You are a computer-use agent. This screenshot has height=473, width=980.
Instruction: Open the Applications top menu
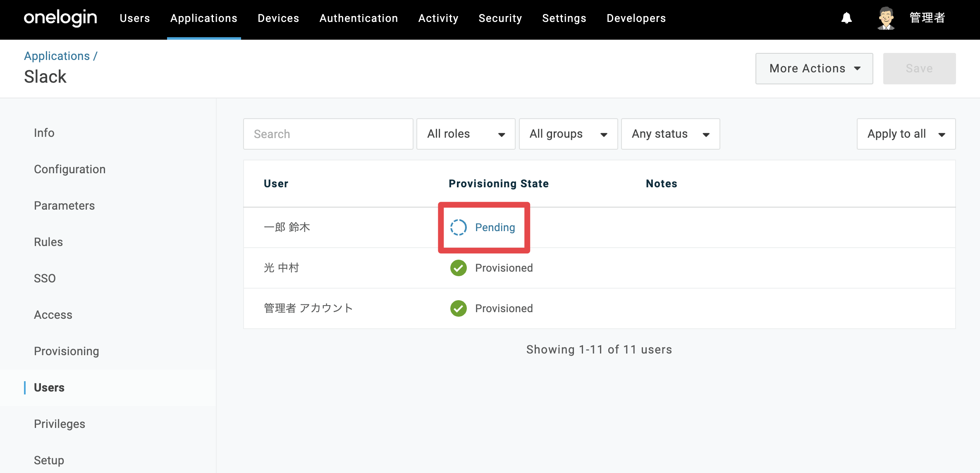204,18
